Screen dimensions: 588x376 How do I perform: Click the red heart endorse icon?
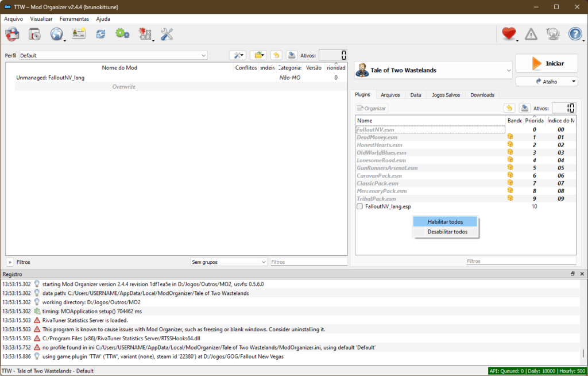[508, 34]
